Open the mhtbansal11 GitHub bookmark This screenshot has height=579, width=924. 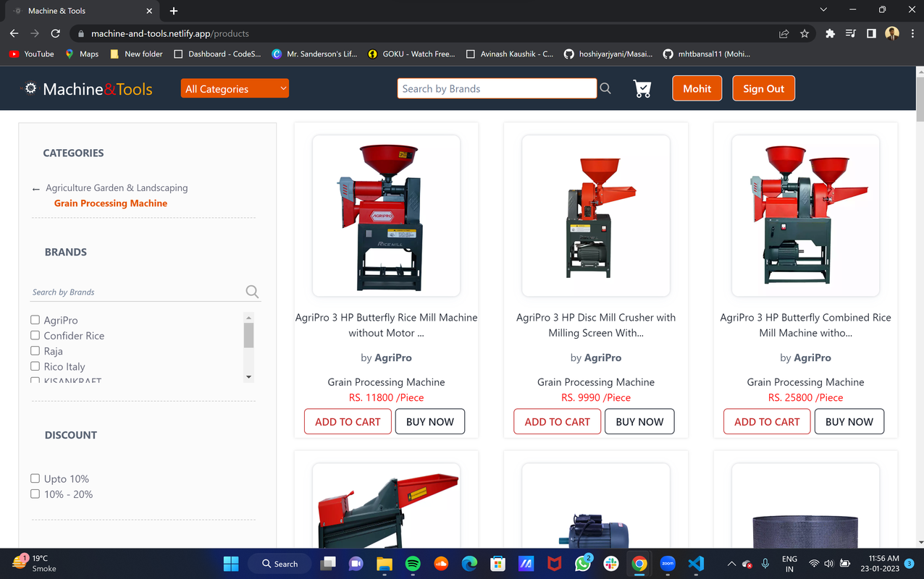(x=707, y=54)
